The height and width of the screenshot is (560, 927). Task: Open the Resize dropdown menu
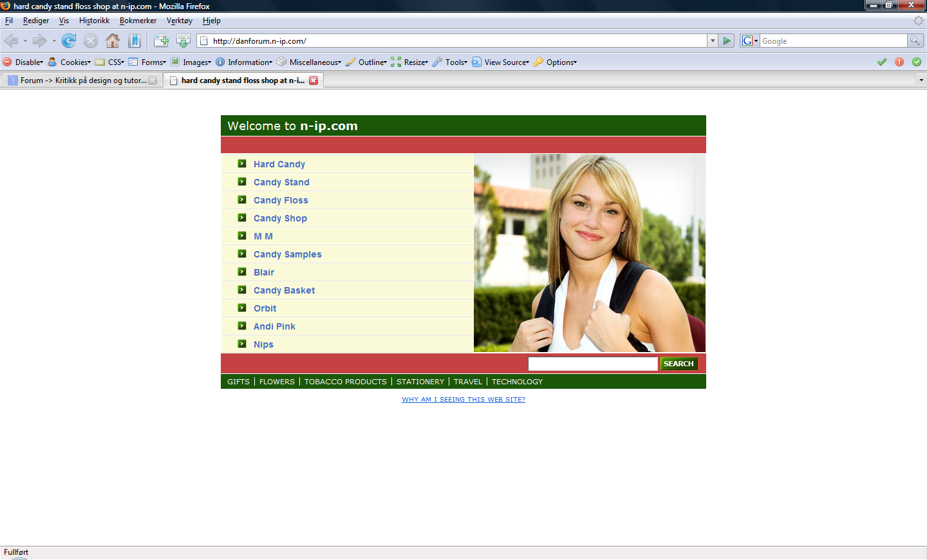pyautogui.click(x=409, y=62)
